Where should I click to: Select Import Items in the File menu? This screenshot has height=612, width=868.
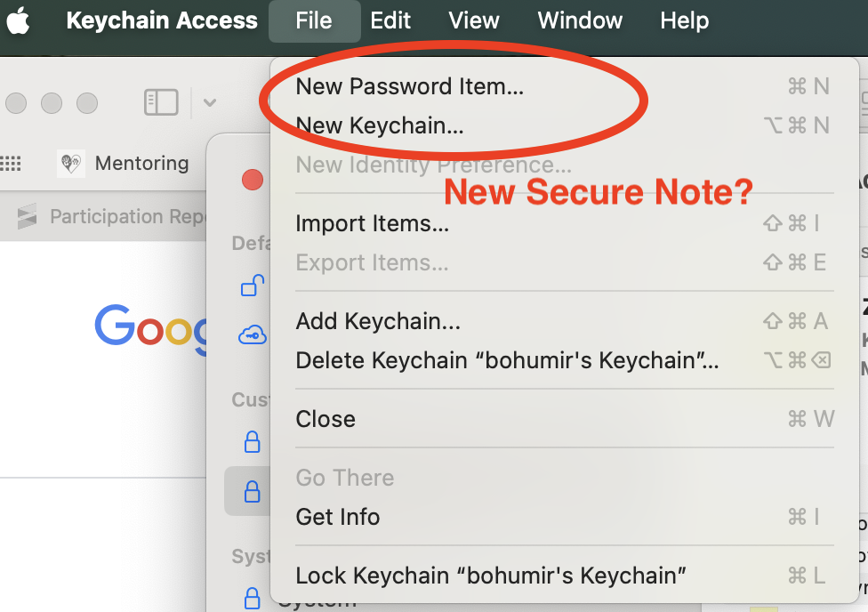click(372, 223)
